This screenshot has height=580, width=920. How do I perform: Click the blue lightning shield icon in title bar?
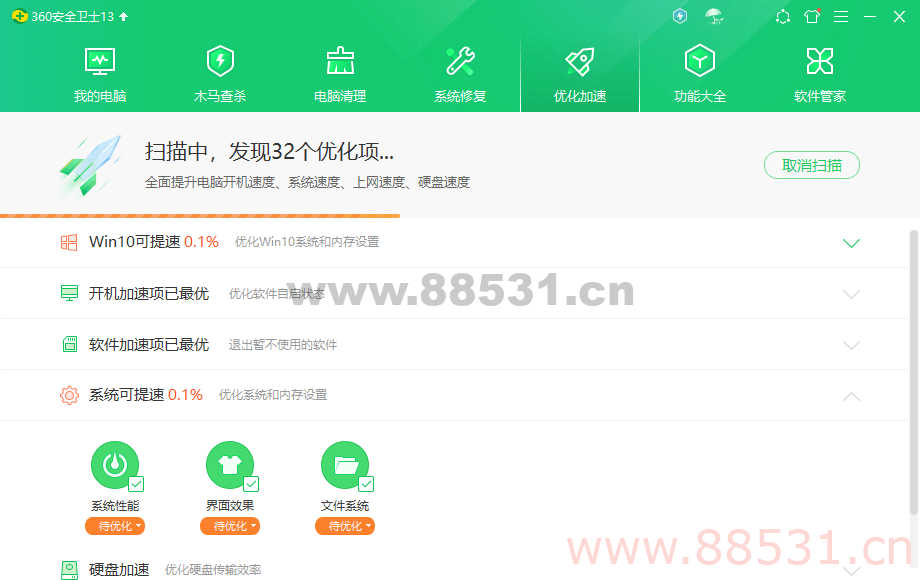pyautogui.click(x=680, y=16)
